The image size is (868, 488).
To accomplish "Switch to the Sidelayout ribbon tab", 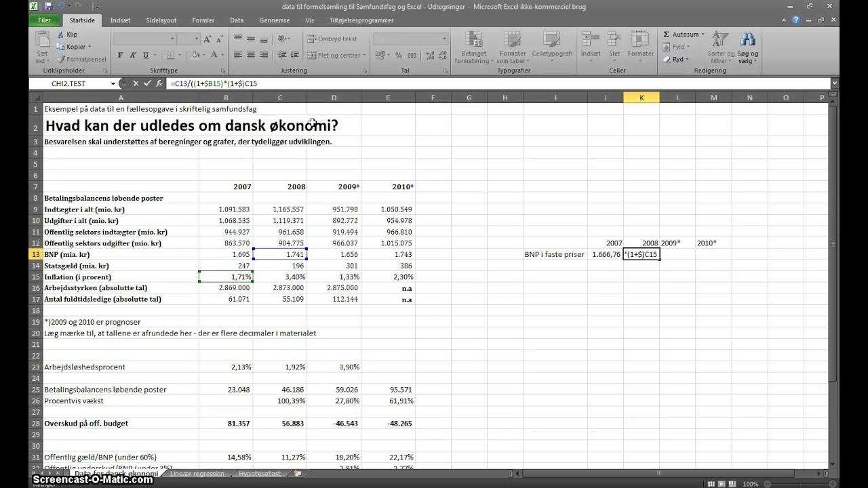I will [161, 20].
